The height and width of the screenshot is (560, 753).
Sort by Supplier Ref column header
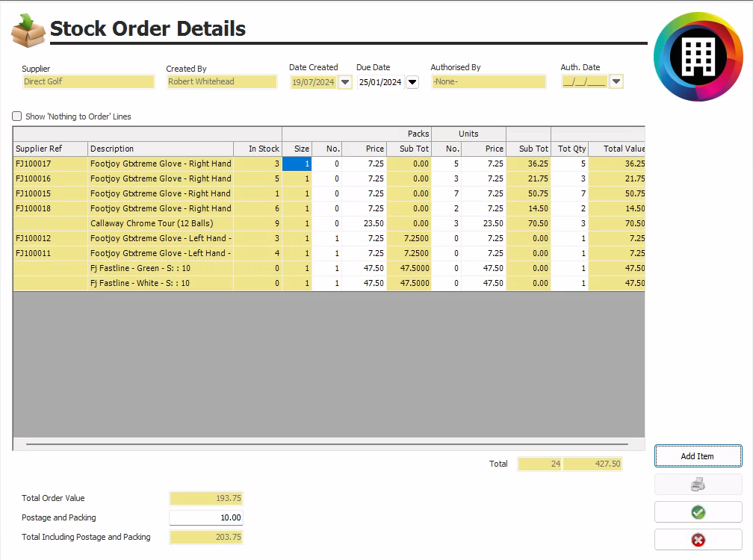click(x=50, y=149)
